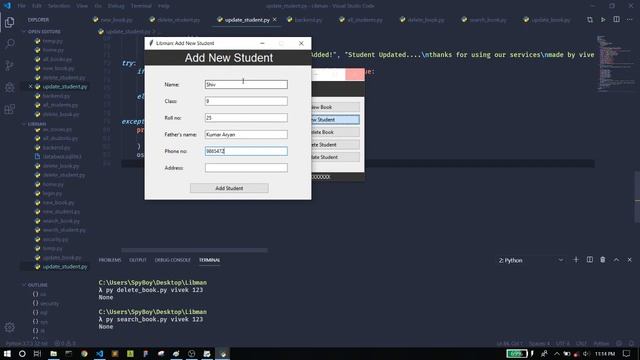
Task: Click Delete Book button in background Libman window
Action: [336, 132]
